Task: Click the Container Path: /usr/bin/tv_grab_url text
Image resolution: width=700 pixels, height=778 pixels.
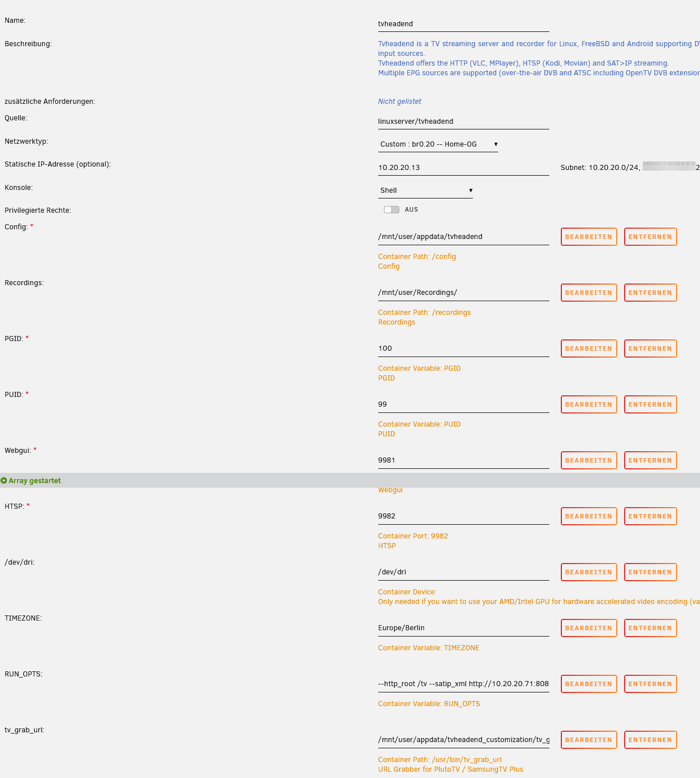Action: [440, 760]
